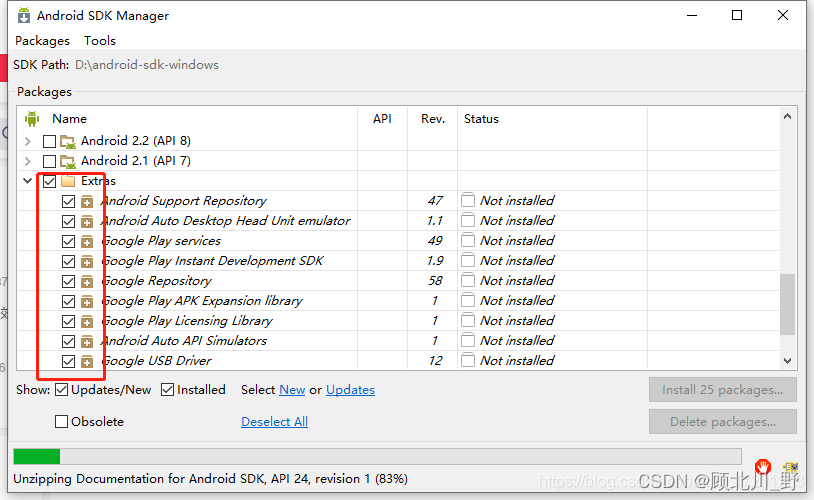Image resolution: width=814 pixels, height=500 pixels.
Task: Click the Rev. column header
Action: click(433, 119)
